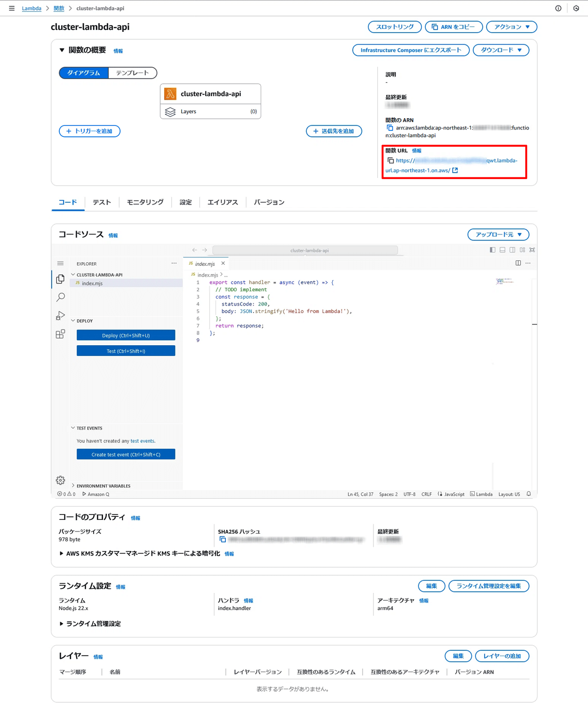Copy the function URL with its copy icon
The width and height of the screenshot is (588, 713).
pos(391,160)
